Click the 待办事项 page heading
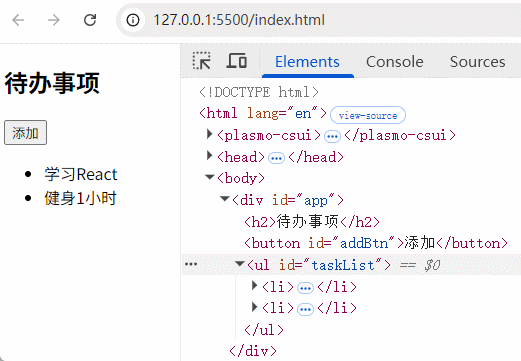 (x=52, y=83)
